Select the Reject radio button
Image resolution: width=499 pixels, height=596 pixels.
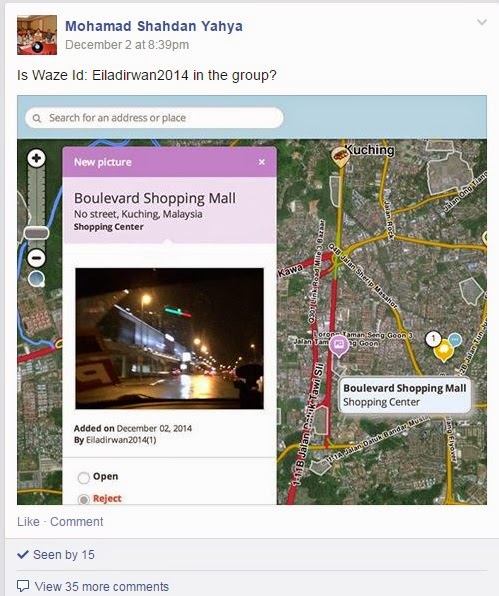coord(84,499)
